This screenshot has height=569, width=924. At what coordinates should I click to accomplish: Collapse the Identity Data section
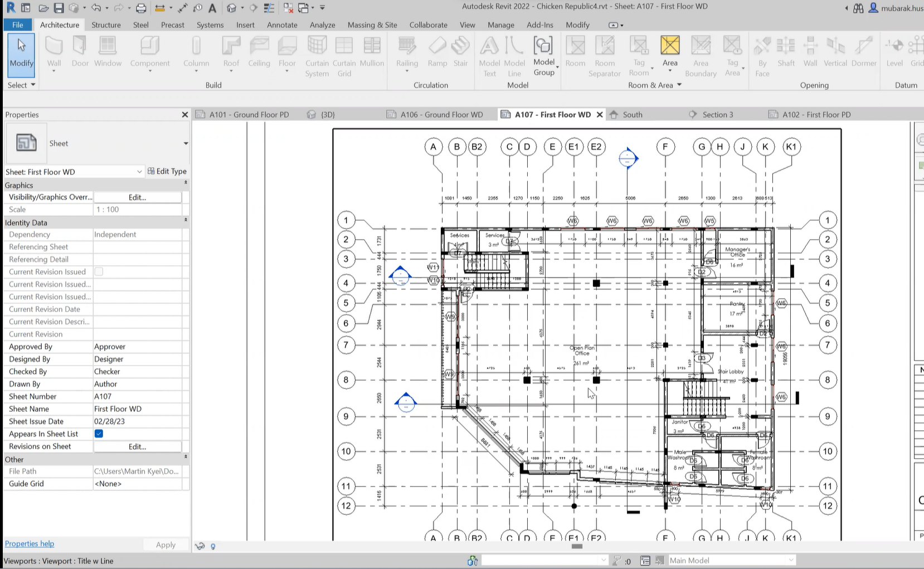coord(186,220)
